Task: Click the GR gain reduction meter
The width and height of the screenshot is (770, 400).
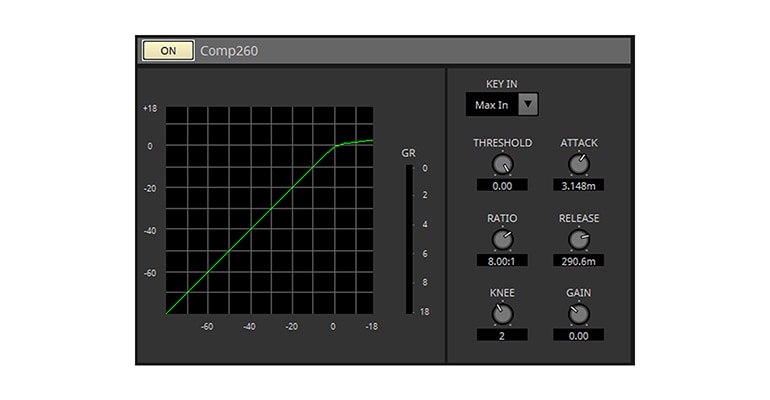Action: (x=408, y=240)
